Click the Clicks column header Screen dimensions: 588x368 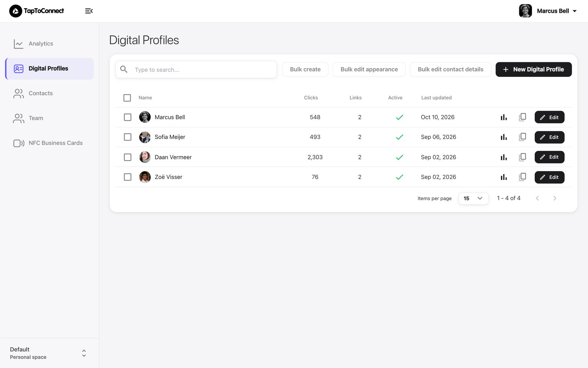click(x=311, y=98)
